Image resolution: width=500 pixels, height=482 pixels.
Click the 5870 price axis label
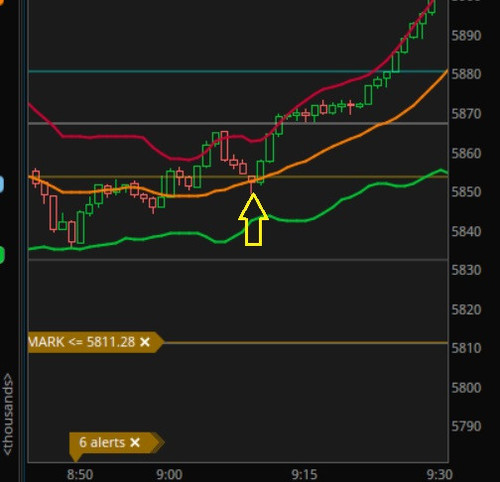tap(466, 114)
